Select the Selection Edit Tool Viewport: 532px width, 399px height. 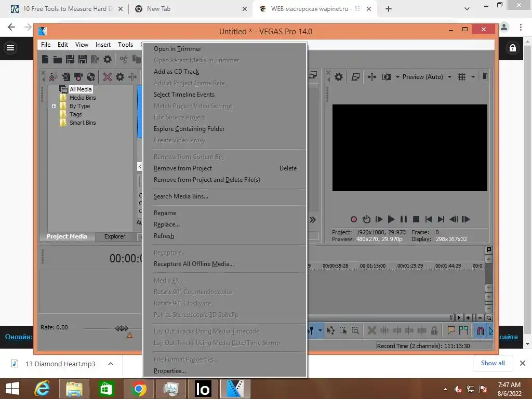point(343,330)
